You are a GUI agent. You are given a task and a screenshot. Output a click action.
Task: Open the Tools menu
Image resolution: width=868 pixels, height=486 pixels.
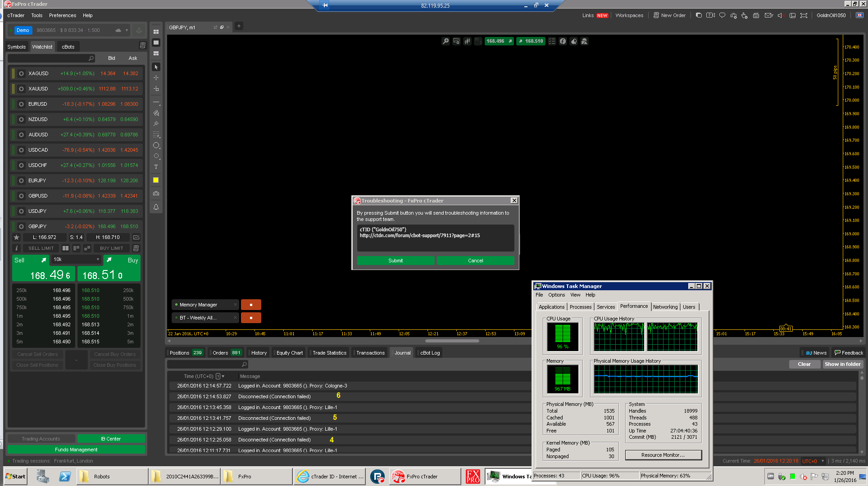[37, 15]
